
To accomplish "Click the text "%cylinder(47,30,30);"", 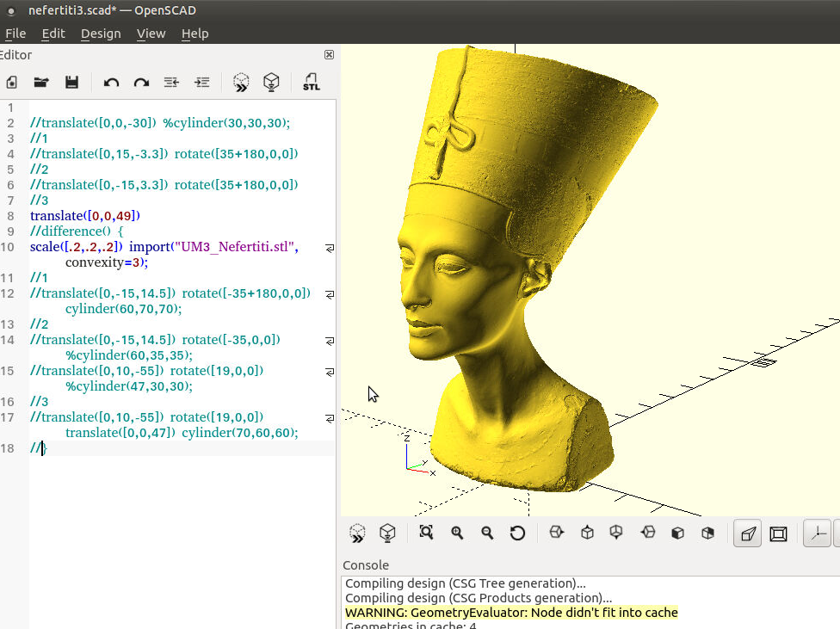I will pyautogui.click(x=129, y=387).
